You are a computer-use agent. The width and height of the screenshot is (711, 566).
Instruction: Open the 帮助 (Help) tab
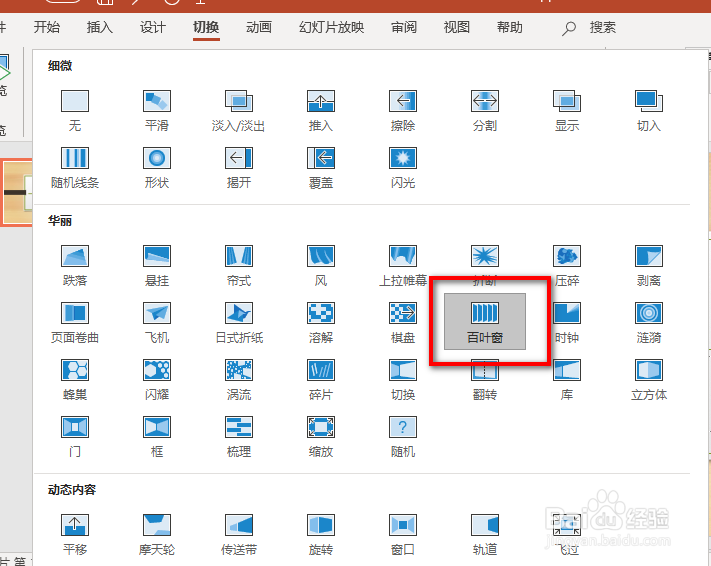click(510, 27)
